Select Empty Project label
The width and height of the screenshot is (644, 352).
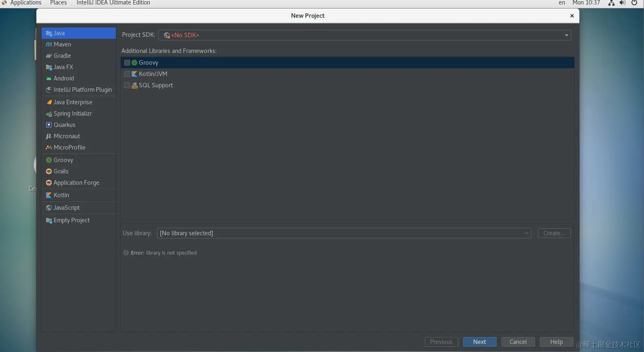pyautogui.click(x=72, y=220)
